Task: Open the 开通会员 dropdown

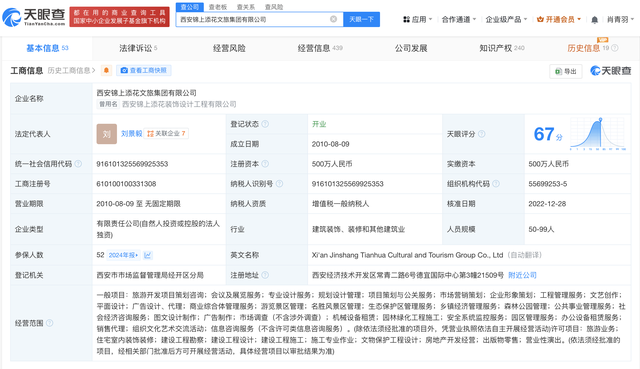Action: click(x=559, y=19)
